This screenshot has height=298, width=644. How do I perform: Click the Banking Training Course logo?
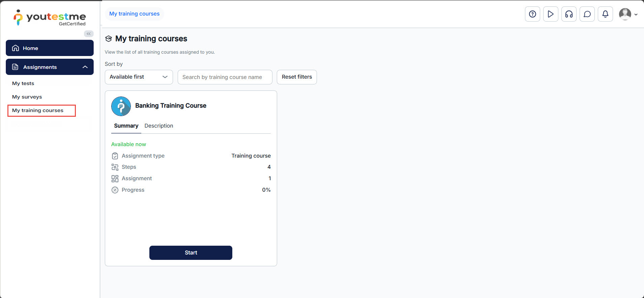pos(121,106)
